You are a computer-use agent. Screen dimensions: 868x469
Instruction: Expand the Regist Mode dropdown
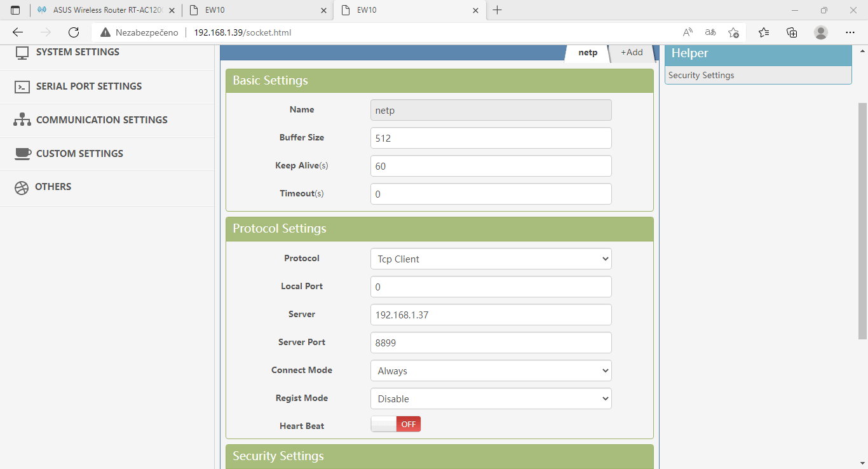pyautogui.click(x=491, y=398)
